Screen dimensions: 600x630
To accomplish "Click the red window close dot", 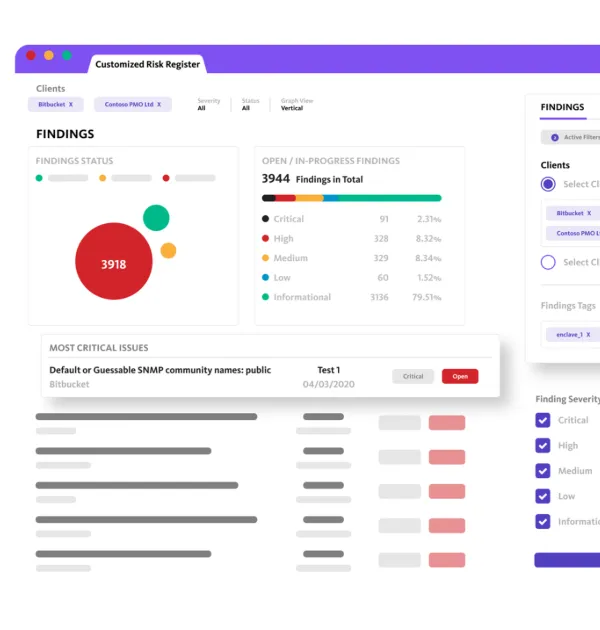I will 31,55.
